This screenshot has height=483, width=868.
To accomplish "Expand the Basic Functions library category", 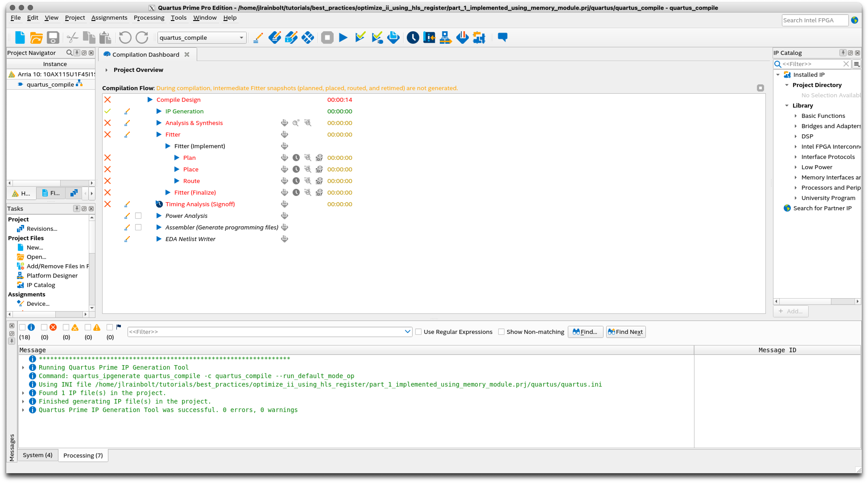I will click(796, 116).
